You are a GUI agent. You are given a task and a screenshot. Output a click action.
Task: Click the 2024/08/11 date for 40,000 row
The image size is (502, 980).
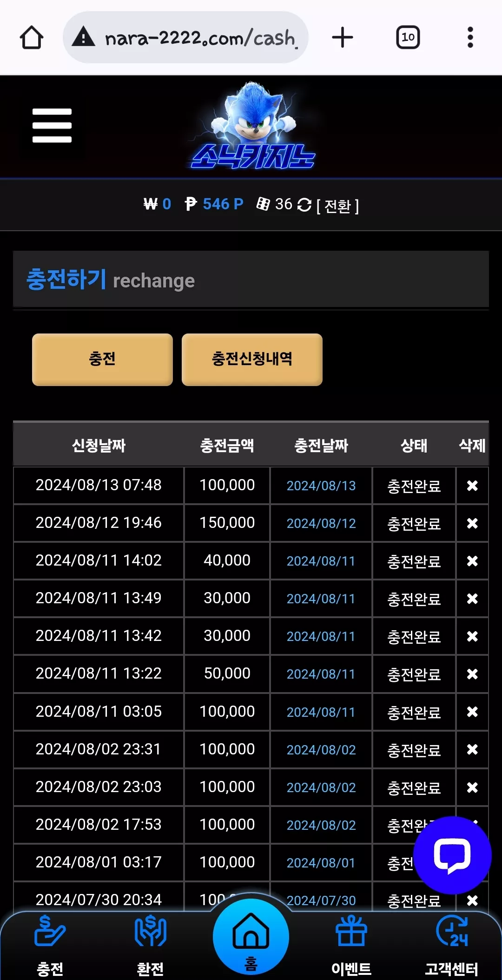[x=321, y=561]
